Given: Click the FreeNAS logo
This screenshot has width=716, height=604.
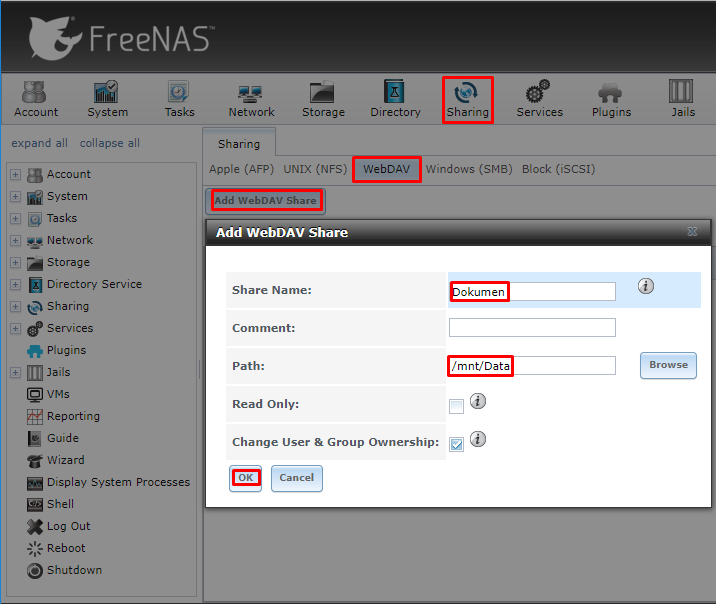Looking at the screenshot, I should click(x=121, y=38).
